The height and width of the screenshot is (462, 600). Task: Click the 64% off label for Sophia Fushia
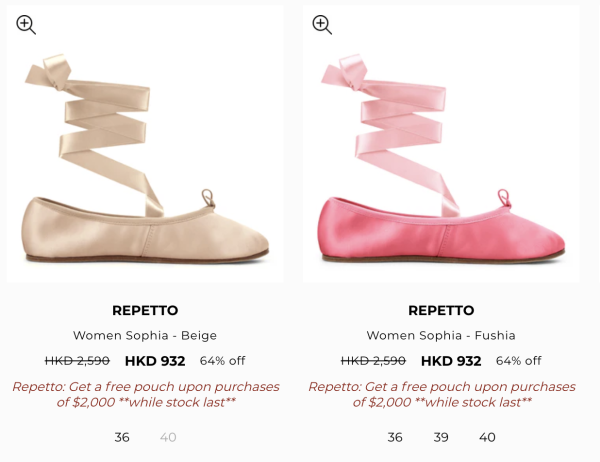click(x=518, y=361)
